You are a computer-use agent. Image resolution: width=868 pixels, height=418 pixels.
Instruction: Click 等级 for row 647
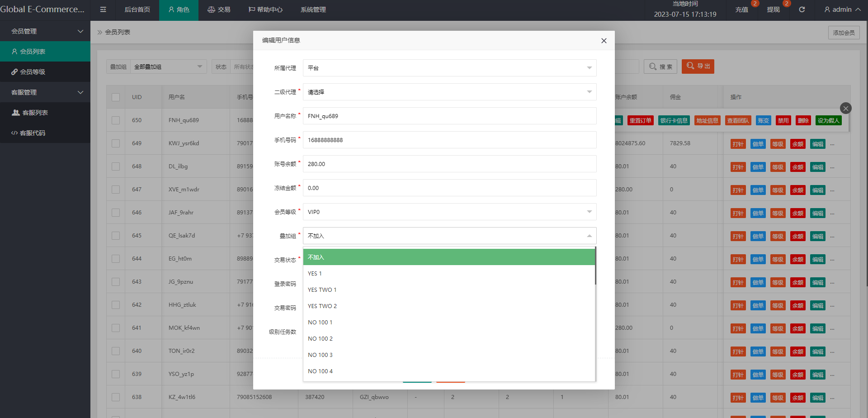click(x=778, y=190)
